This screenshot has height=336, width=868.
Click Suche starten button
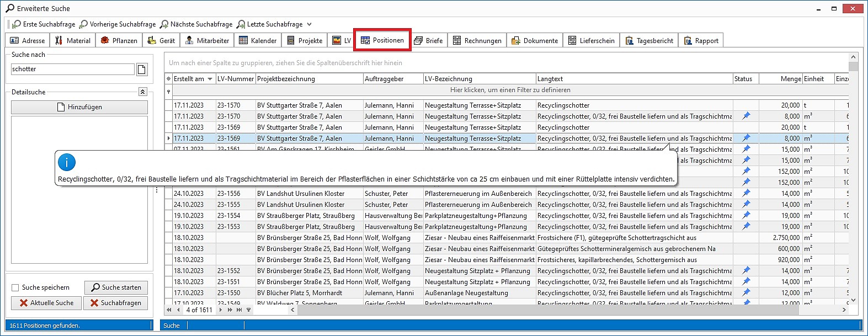coord(116,287)
